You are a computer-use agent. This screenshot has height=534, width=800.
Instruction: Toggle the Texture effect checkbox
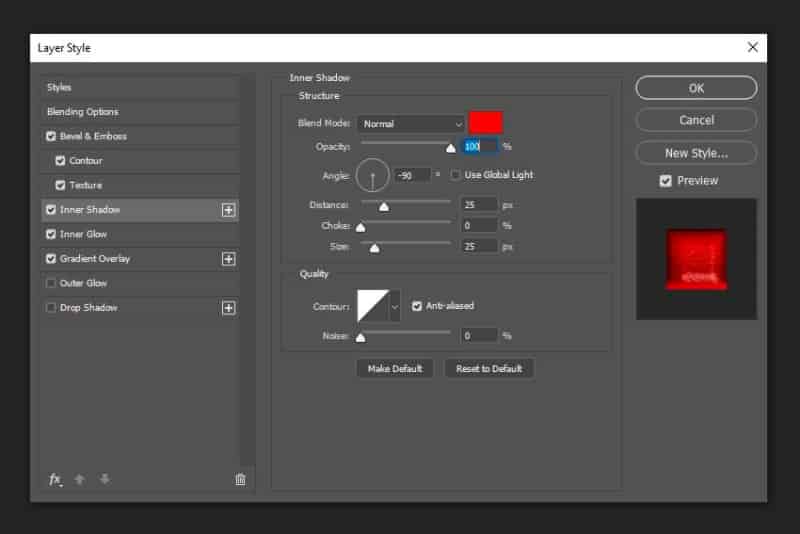60,185
